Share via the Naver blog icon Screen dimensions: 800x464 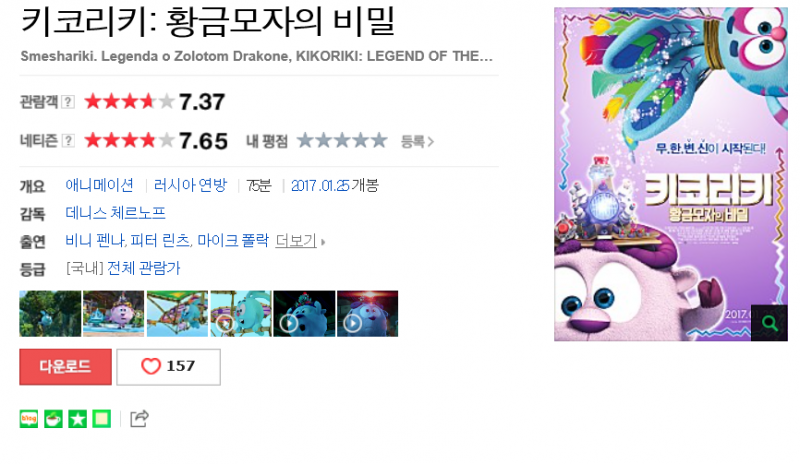[29, 419]
